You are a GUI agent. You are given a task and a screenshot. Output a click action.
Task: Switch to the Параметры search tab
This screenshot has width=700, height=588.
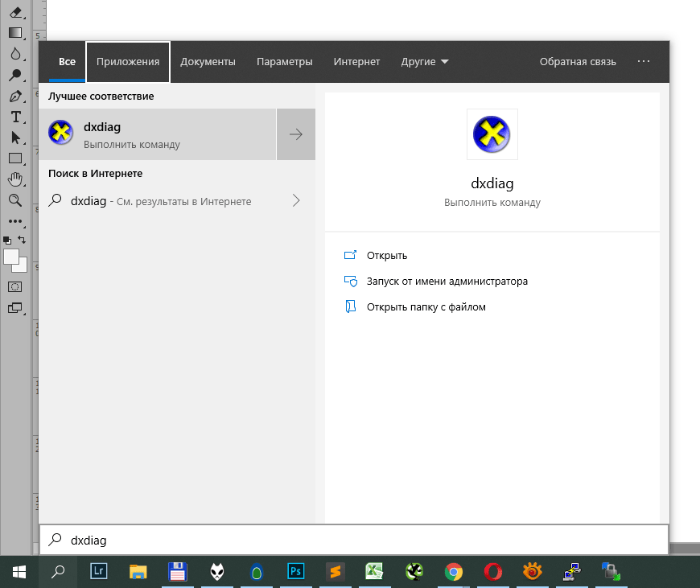284,62
